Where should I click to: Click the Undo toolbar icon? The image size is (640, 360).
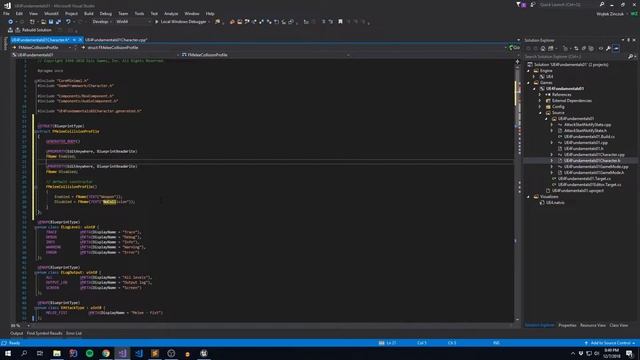(68, 22)
